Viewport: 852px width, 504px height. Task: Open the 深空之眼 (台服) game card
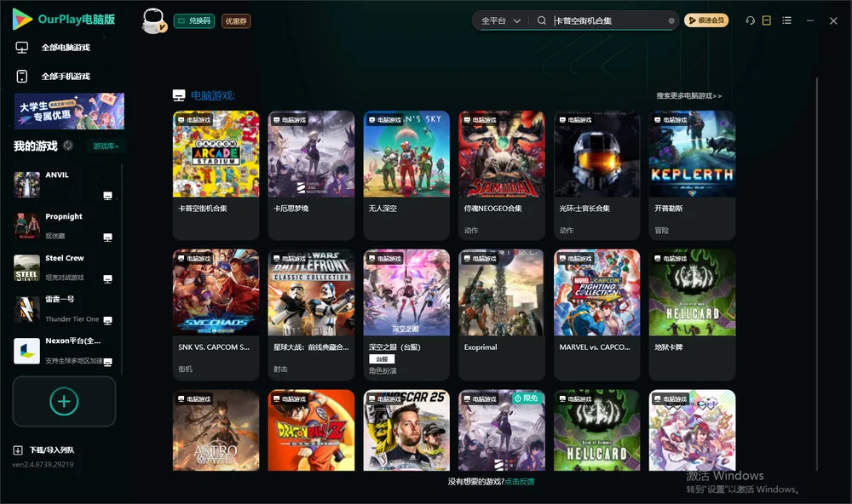pos(406,314)
